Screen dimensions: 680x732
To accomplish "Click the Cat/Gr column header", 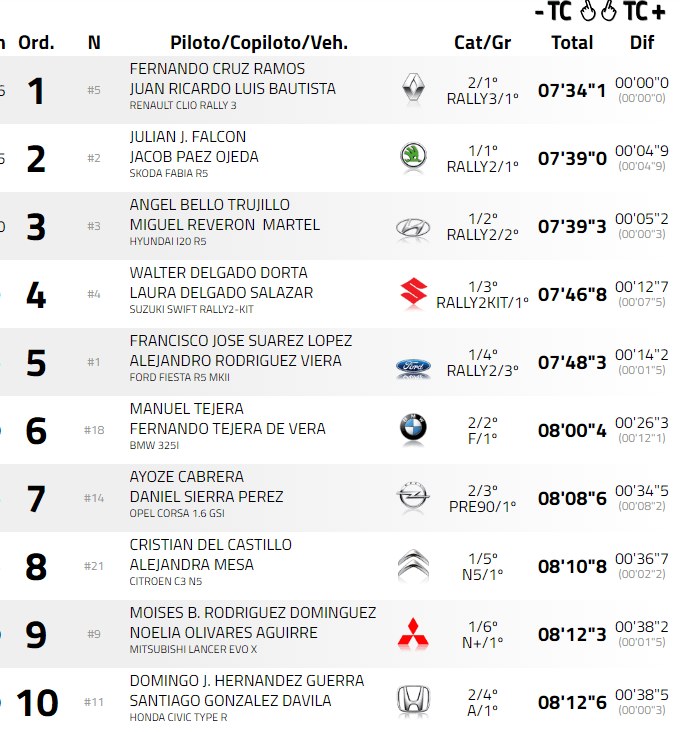I will click(x=482, y=43).
